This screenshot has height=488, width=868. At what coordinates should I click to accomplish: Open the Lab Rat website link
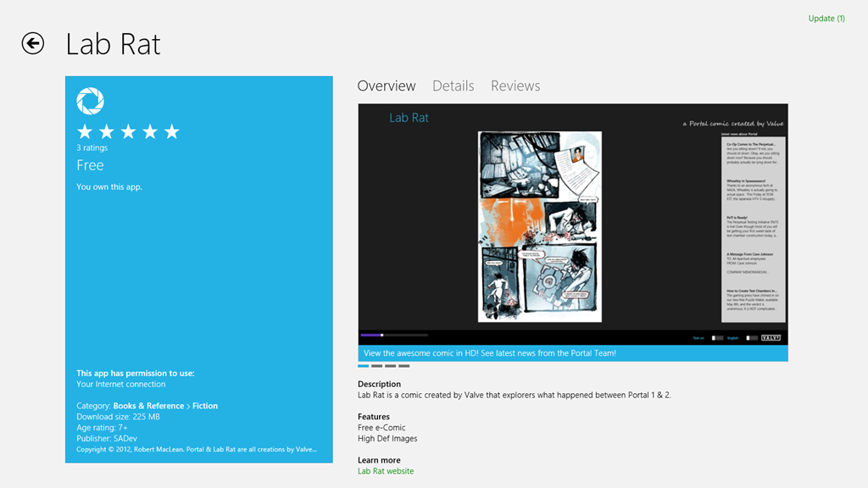pyautogui.click(x=386, y=471)
